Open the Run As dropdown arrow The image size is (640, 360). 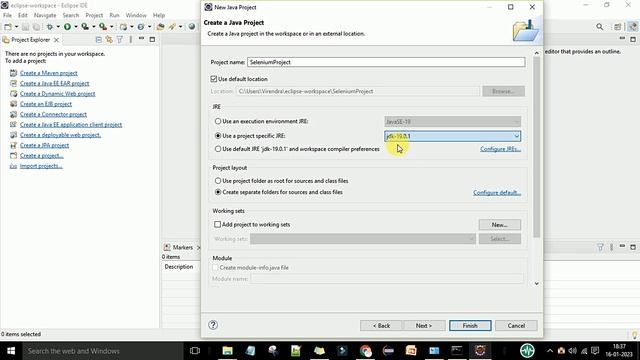[76, 27]
